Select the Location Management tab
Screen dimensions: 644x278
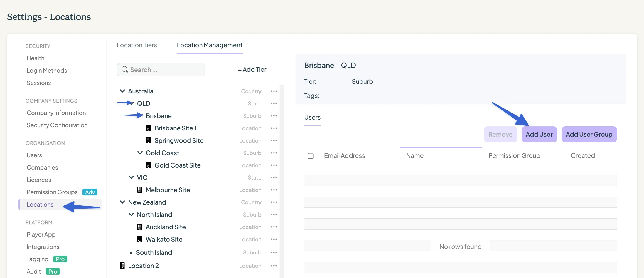tap(210, 45)
